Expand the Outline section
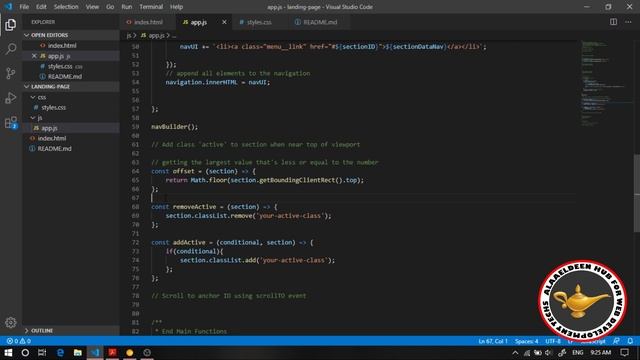This screenshot has width=640, height=360. tap(71, 331)
